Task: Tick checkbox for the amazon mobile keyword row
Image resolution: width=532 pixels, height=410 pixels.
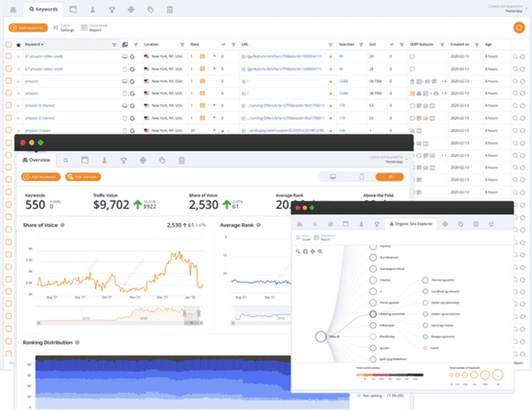Action: point(8,93)
